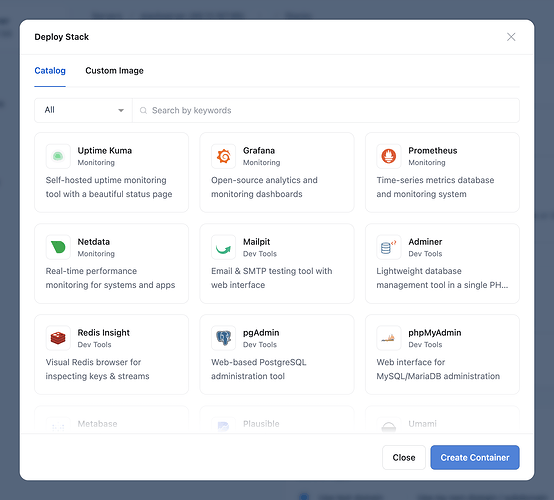This screenshot has width=554, height=500.
Task: Click 'Time-series metrics database' description
Action: pyautogui.click(x=435, y=180)
